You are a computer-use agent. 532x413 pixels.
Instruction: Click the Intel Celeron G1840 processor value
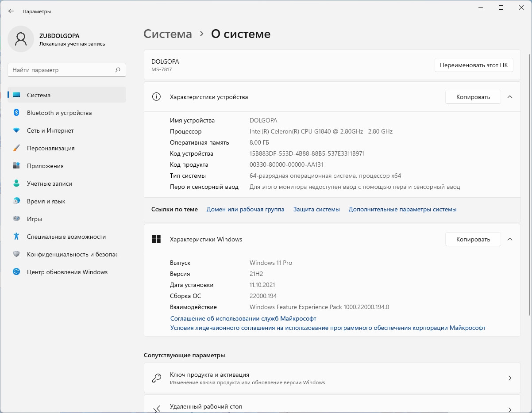click(321, 131)
